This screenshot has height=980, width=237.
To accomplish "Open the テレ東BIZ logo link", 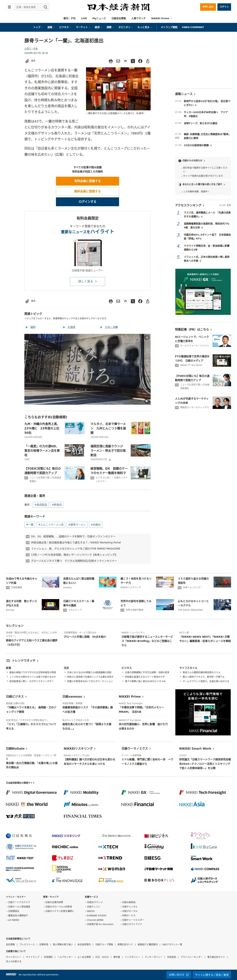I will 62,858.
